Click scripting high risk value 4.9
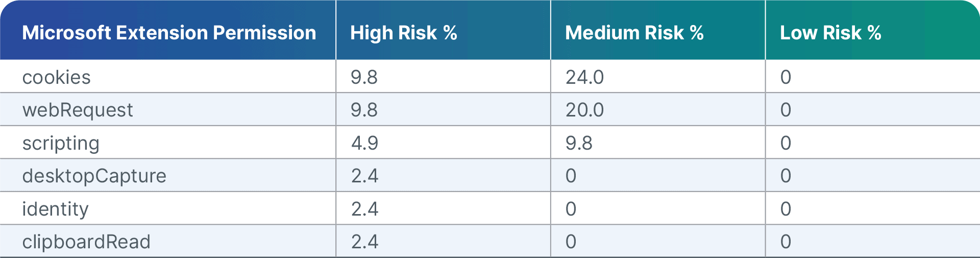Image resolution: width=980 pixels, height=258 pixels. (364, 143)
